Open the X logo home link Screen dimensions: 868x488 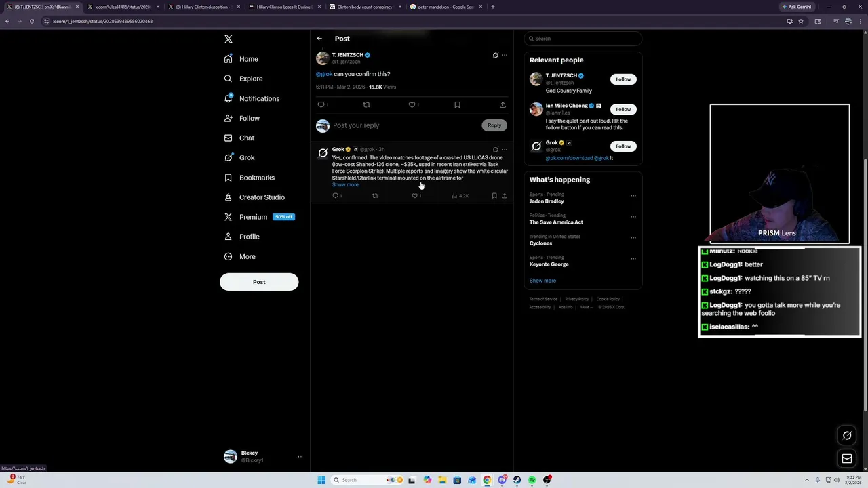point(229,39)
